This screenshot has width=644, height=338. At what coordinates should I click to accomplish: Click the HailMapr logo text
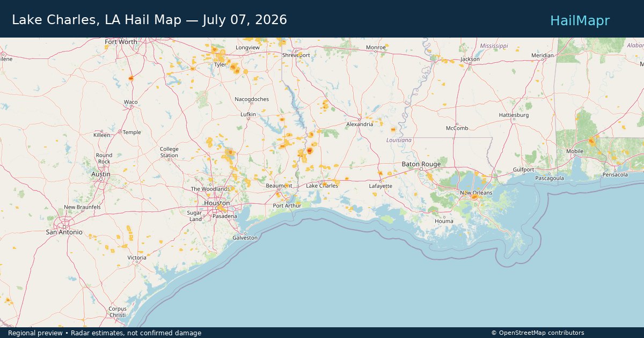coord(580,20)
